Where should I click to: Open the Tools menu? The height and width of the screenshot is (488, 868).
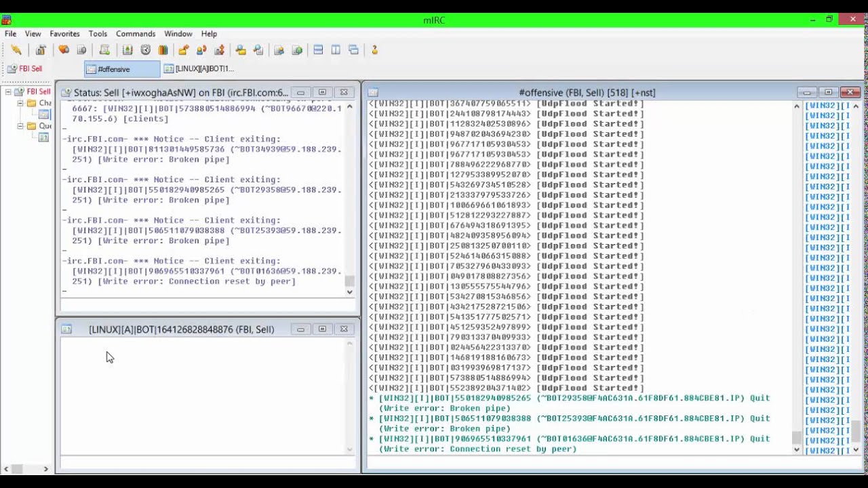tap(98, 34)
